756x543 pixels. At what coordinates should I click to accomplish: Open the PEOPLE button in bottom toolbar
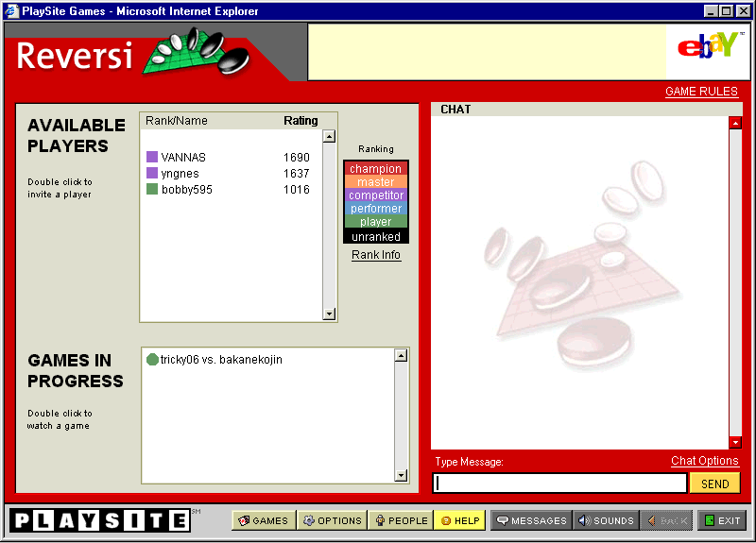pyautogui.click(x=401, y=520)
